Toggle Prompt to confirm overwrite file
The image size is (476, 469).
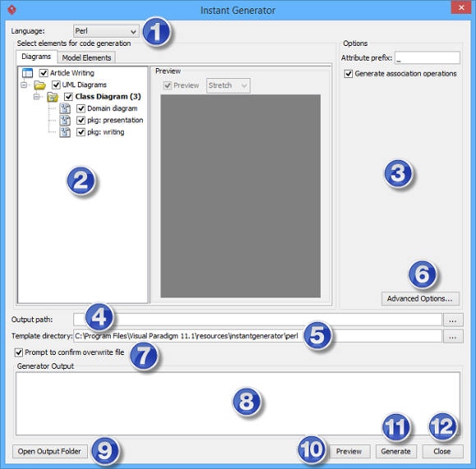[x=19, y=353]
